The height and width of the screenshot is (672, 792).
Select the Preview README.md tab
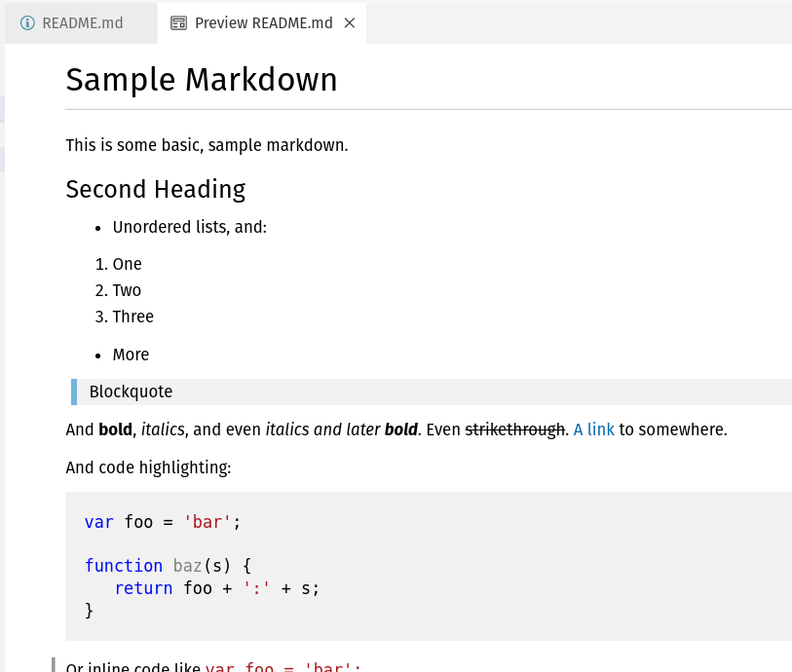coord(263,22)
